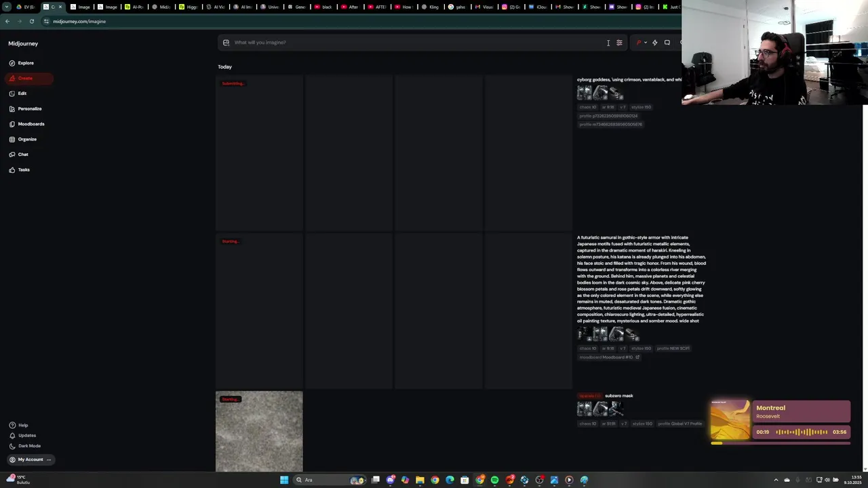This screenshot has width=868, height=488.
Task: Click the red Upscale label on subzero job
Action: pos(589,396)
